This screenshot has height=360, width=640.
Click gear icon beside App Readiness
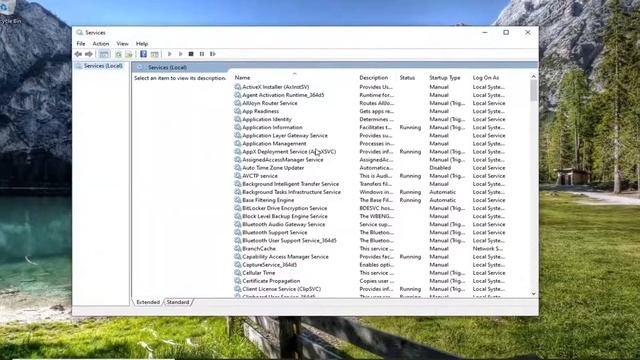[238, 111]
